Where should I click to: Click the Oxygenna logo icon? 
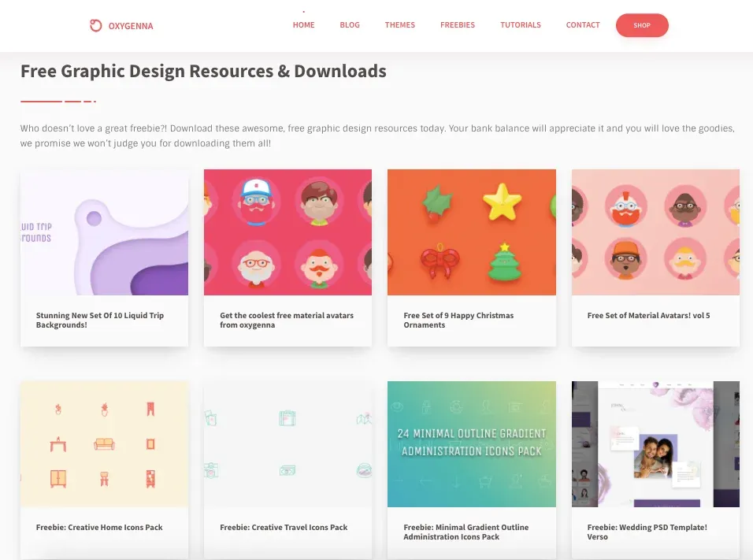95,25
